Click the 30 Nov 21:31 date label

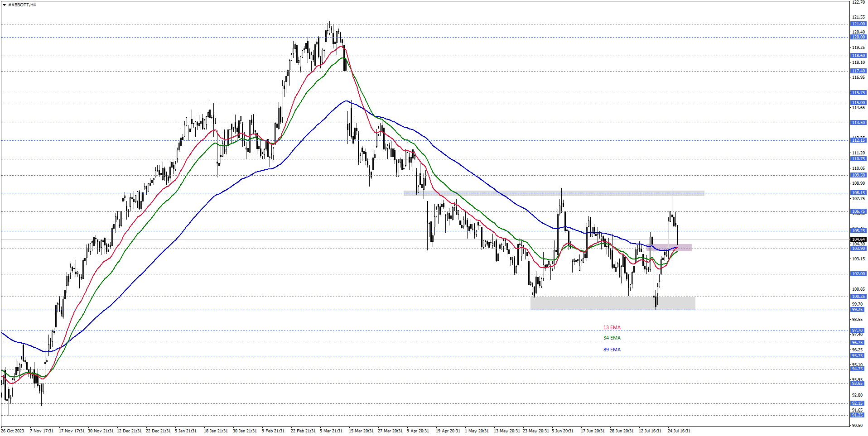tap(101, 431)
